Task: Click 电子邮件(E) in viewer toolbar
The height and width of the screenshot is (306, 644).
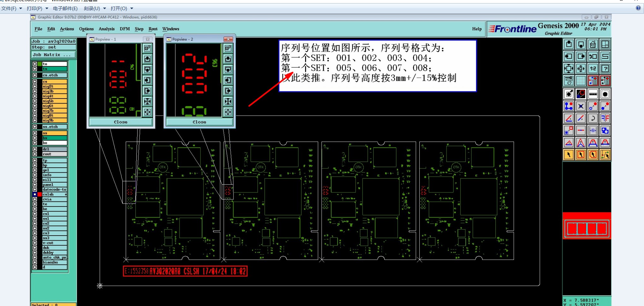Action: 65,9
